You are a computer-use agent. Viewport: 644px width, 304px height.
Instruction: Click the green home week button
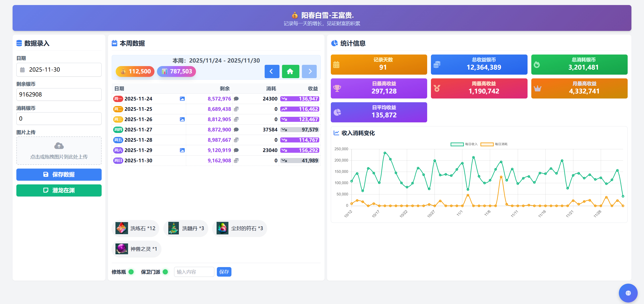[x=290, y=72]
